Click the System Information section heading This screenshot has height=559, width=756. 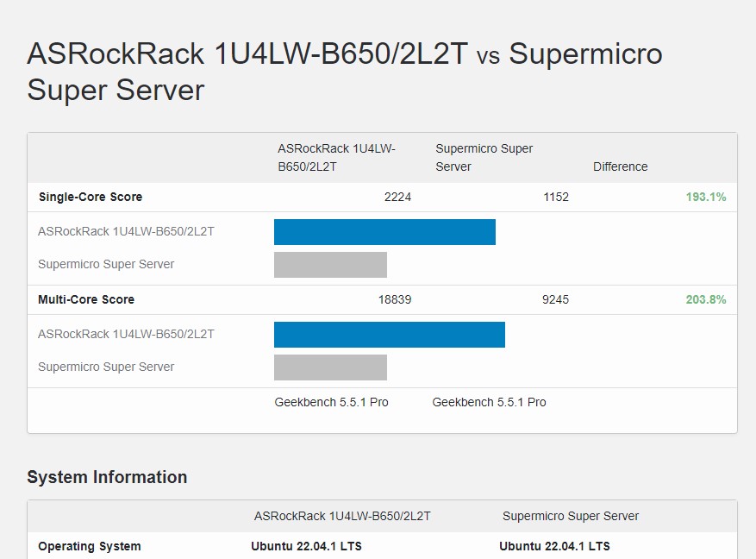(107, 477)
